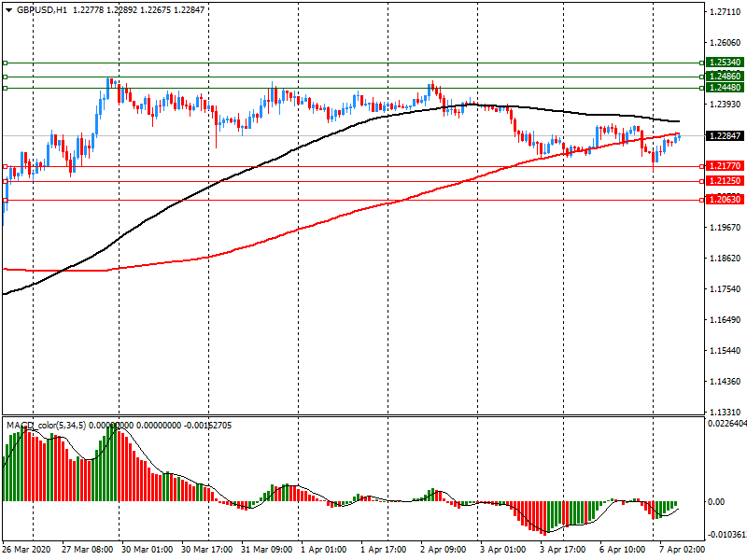The image size is (747, 560).
Task: Click the 1.18620 price scale value
Action: click(x=726, y=259)
